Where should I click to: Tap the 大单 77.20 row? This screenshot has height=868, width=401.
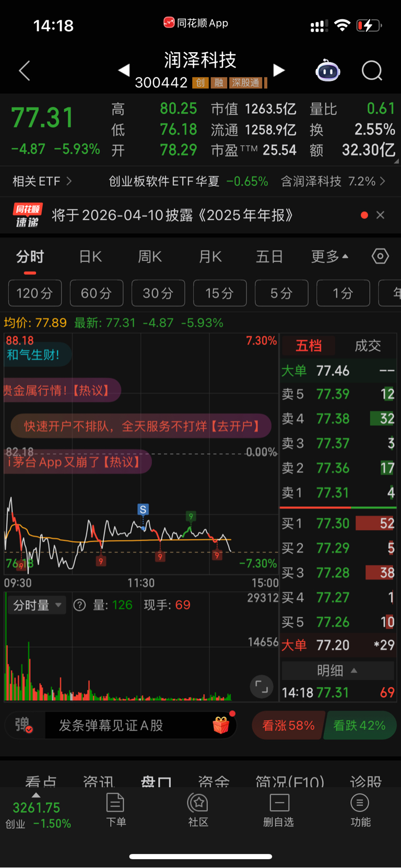pyautogui.click(x=338, y=645)
